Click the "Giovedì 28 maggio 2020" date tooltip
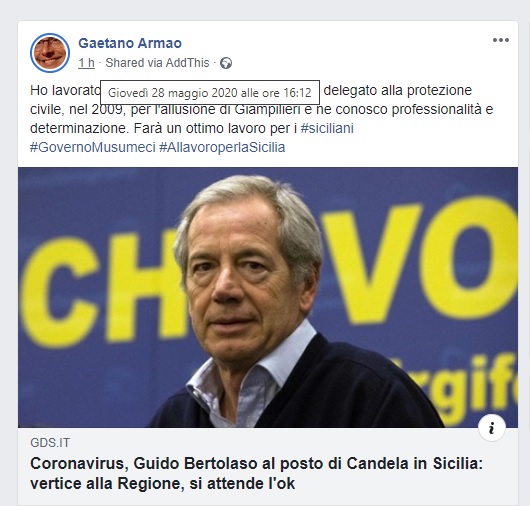Screen dimensions: 530x506 pos(210,93)
